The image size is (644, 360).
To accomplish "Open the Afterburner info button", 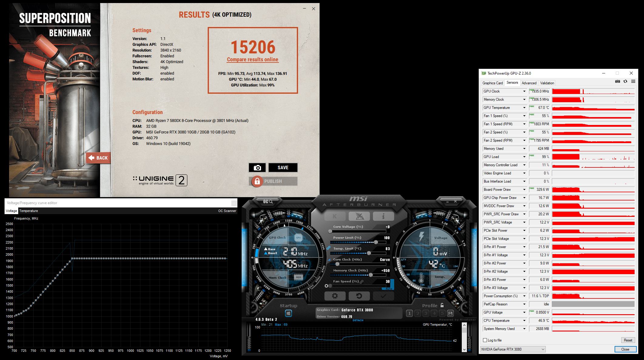I will click(x=383, y=216).
